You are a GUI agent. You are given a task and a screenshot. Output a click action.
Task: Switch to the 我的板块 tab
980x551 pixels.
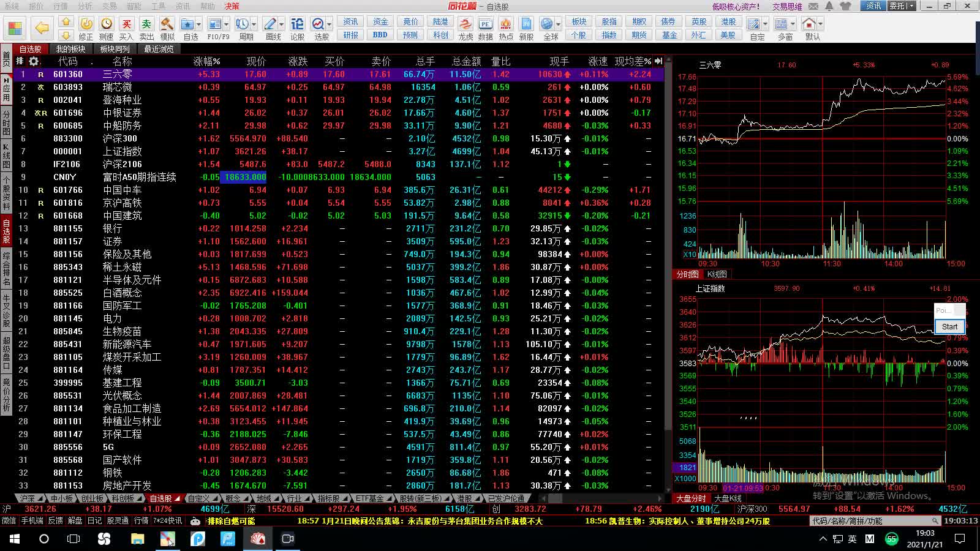point(70,49)
